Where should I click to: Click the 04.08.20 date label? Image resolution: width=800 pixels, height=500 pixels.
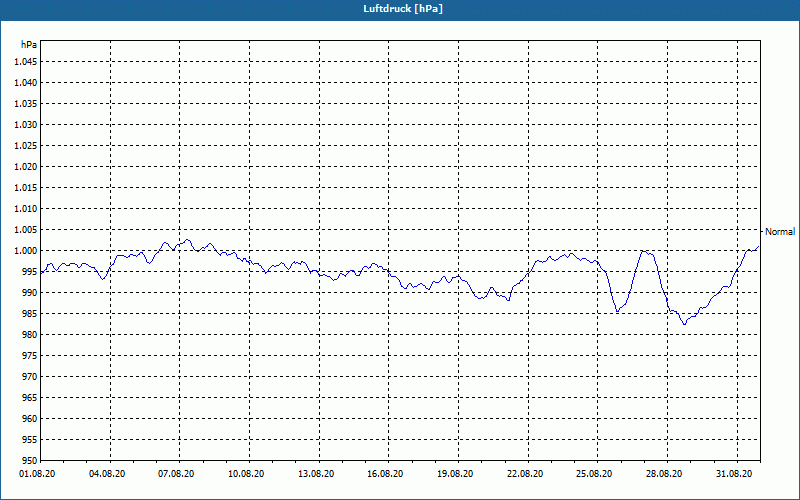(x=107, y=474)
